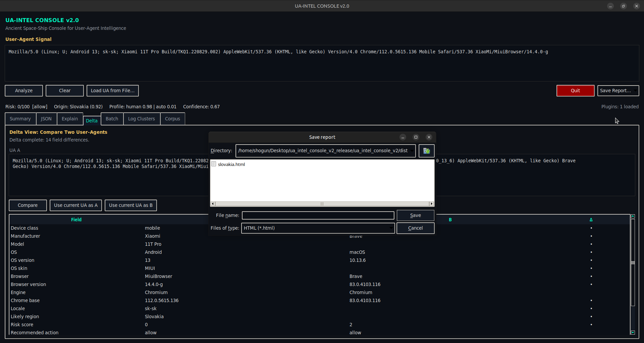Open the Save Report dropdown menu
The image size is (644, 343).
click(635, 91)
